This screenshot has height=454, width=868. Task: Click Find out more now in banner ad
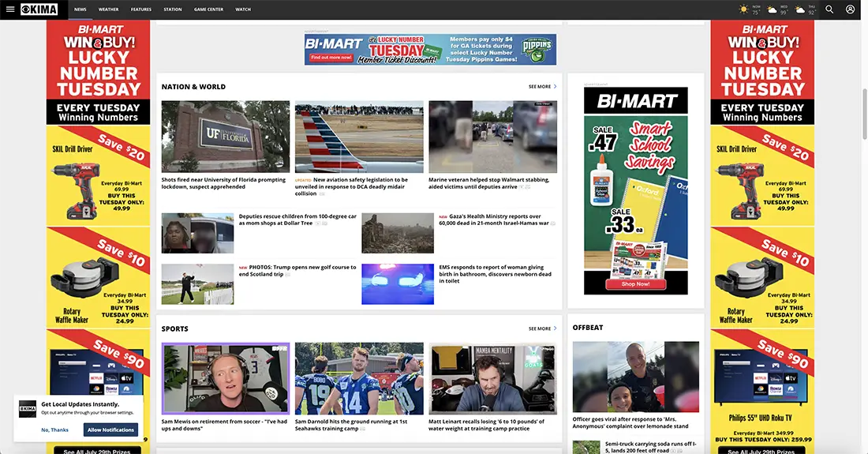(331, 57)
